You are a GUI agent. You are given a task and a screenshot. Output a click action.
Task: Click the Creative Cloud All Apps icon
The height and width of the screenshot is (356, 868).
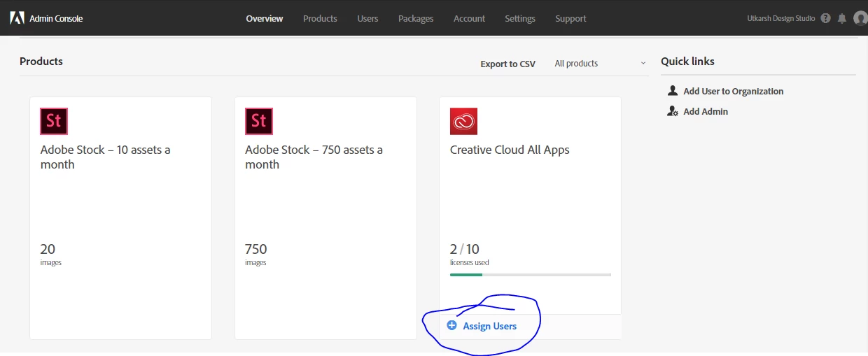coord(463,121)
